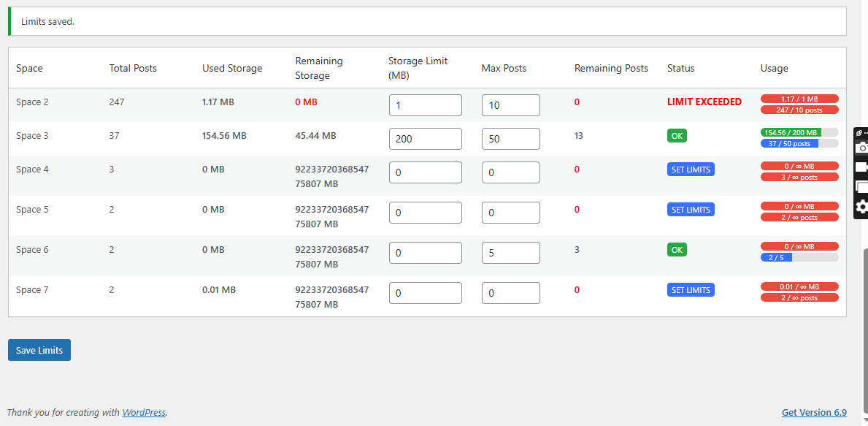
Task: Click SET LIMITS badge for Space 5
Action: pos(691,210)
